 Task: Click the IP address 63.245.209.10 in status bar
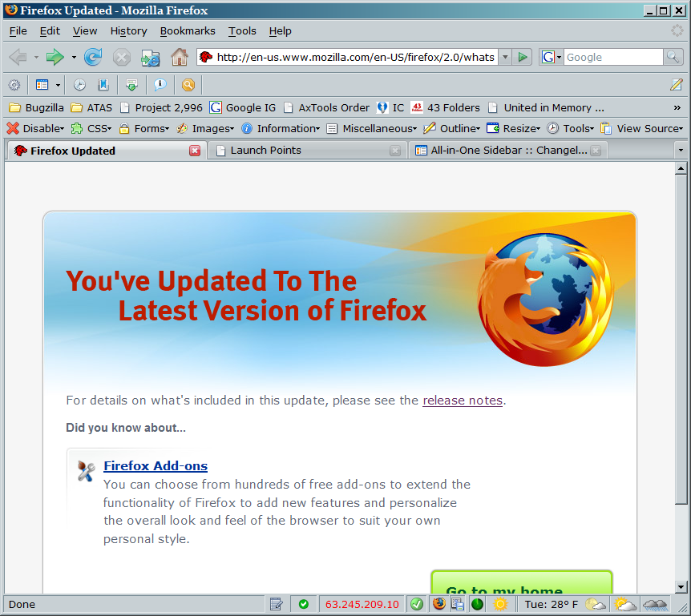pos(362,604)
